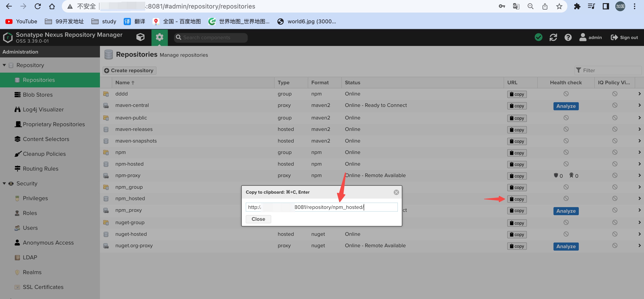Copy URL of maven-central repository
644x299 pixels.
[x=517, y=106]
